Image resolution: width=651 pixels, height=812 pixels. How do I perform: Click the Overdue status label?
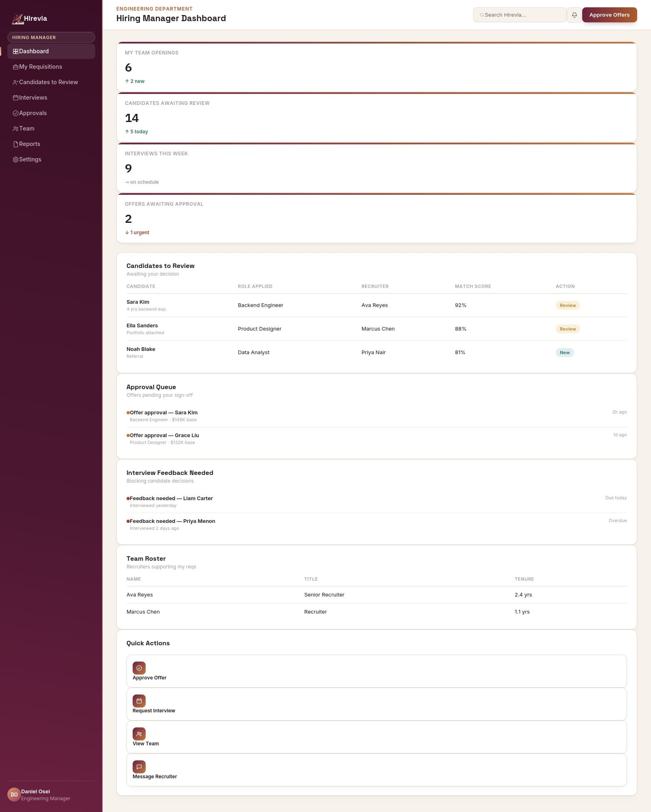click(x=618, y=520)
